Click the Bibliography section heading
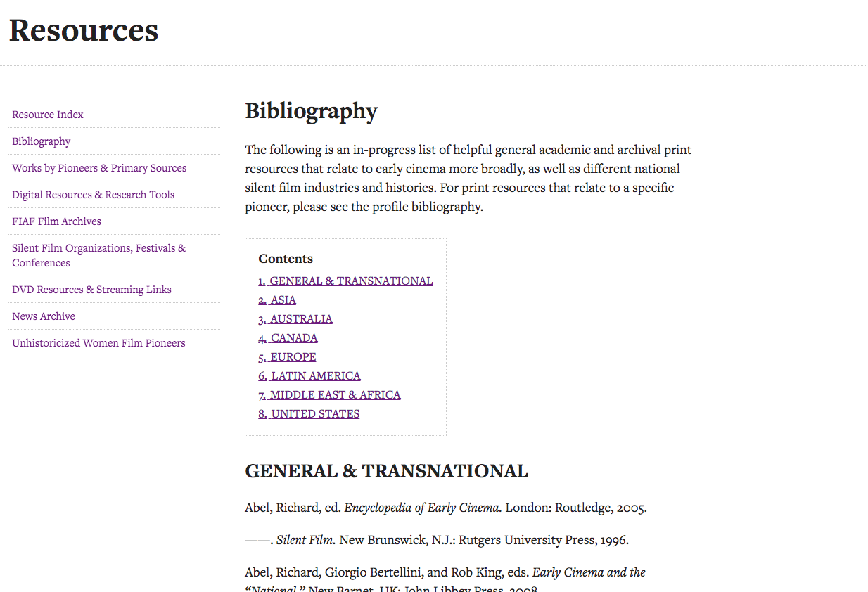 312,111
